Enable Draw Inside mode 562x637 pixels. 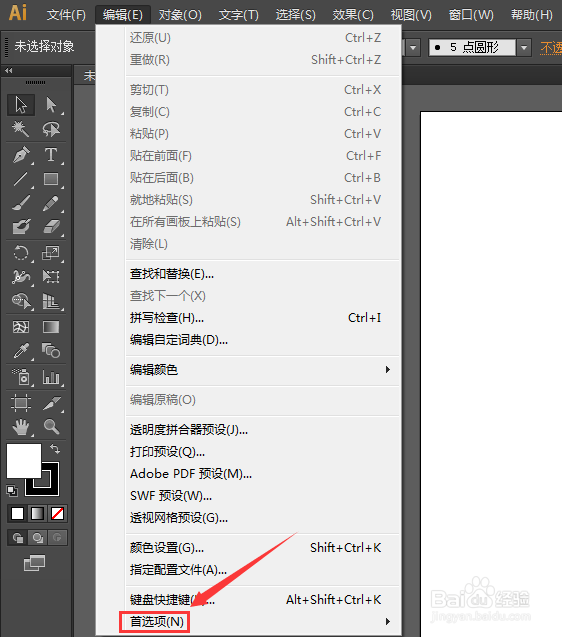coord(57,538)
